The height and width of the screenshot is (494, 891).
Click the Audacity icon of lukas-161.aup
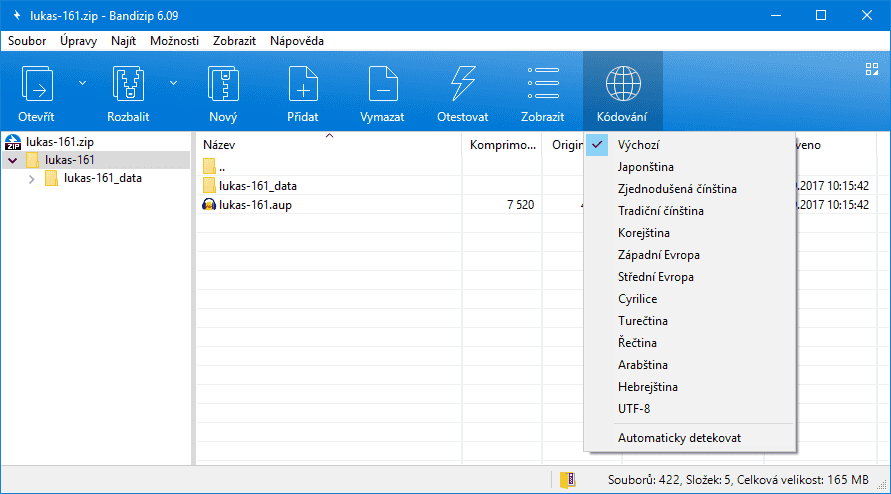(x=209, y=205)
